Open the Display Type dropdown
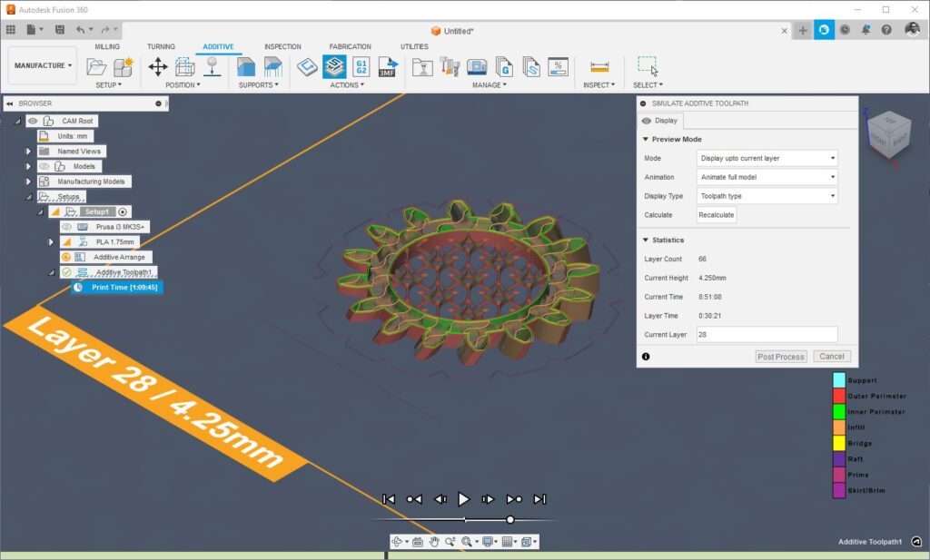The width and height of the screenshot is (930, 560). 767,195
